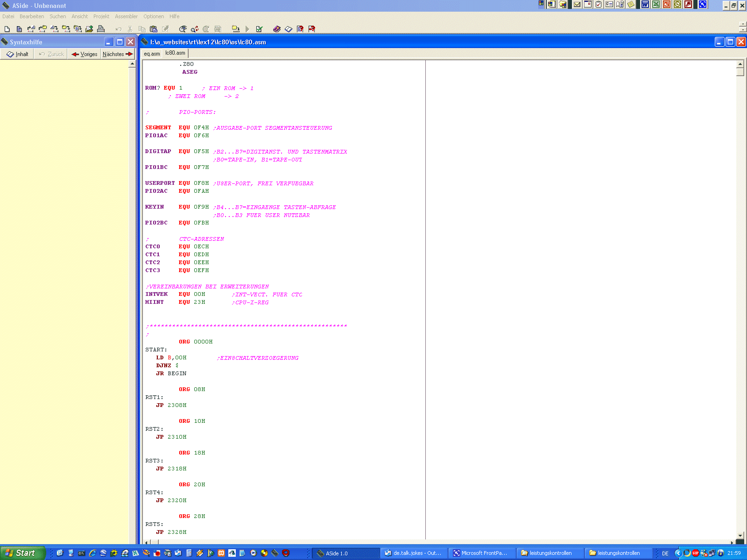The image size is (747, 560).
Task: Click the DE language indicator in tray
Action: tap(665, 553)
